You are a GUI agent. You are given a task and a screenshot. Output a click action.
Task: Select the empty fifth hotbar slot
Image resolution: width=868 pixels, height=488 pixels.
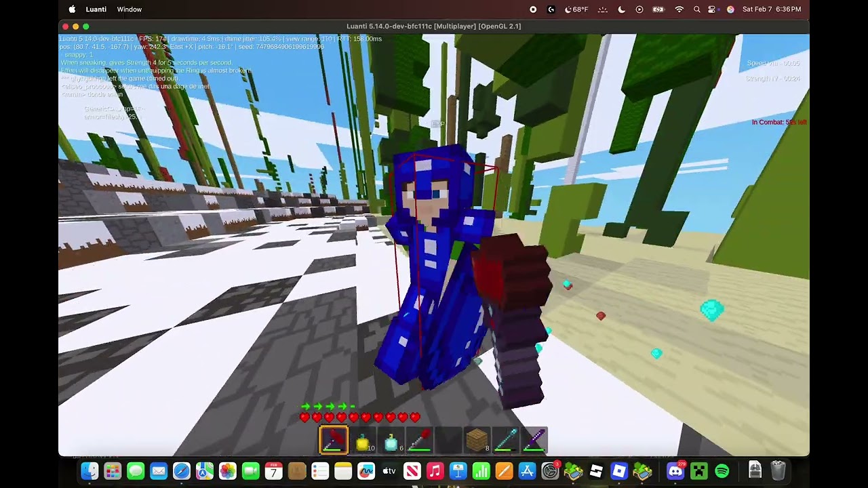(448, 440)
